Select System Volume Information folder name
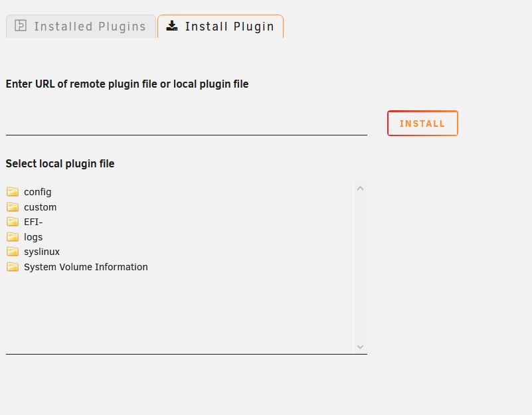 tap(86, 267)
